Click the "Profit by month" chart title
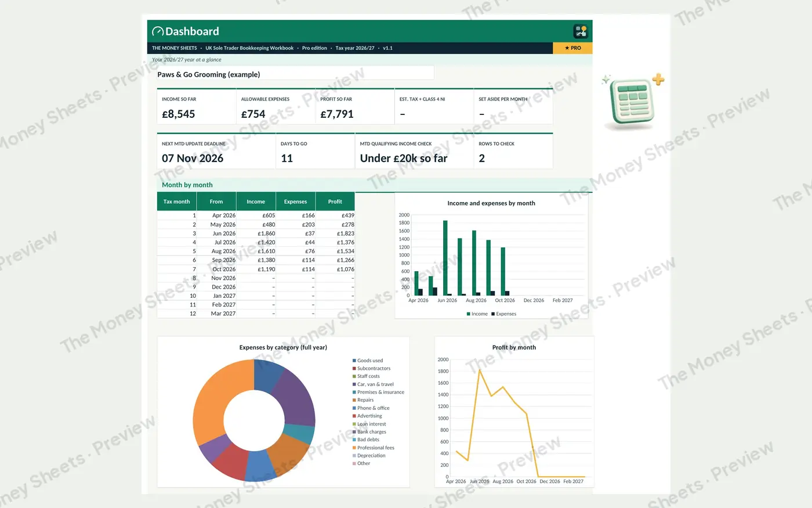 coord(514,347)
